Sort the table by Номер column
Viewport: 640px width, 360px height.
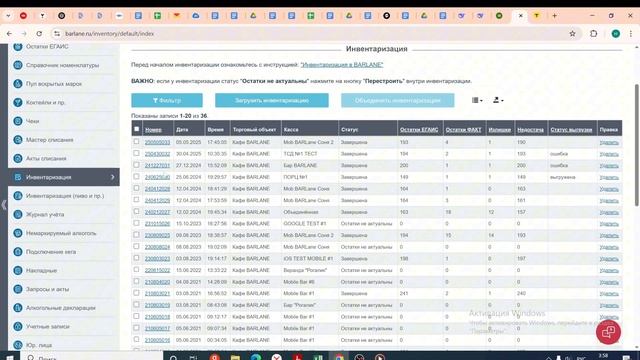click(x=153, y=130)
